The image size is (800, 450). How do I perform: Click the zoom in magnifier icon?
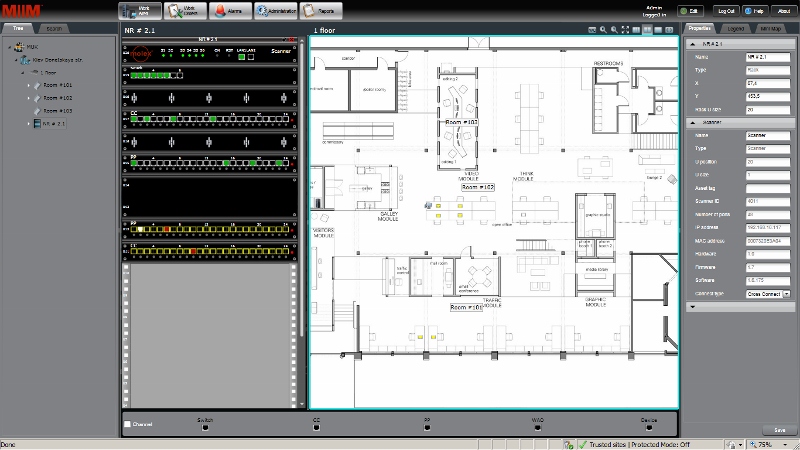point(603,30)
